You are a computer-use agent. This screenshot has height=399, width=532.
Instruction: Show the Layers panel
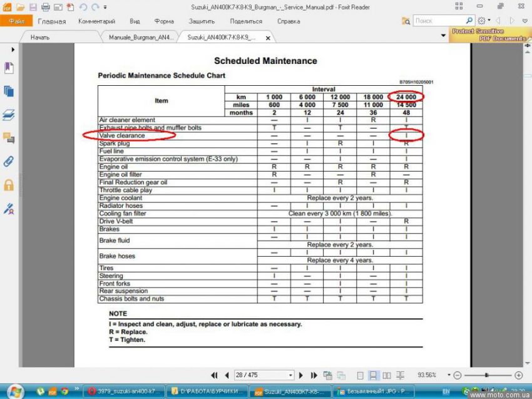click(9, 115)
